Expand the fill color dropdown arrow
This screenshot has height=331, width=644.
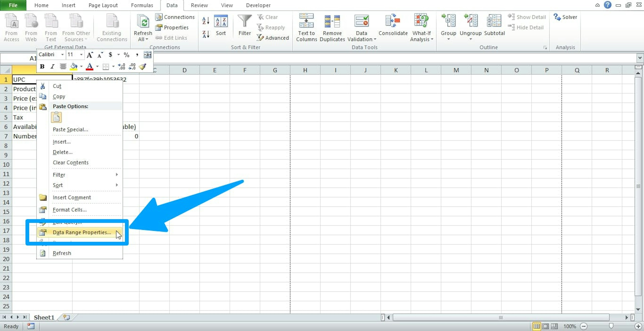point(81,67)
